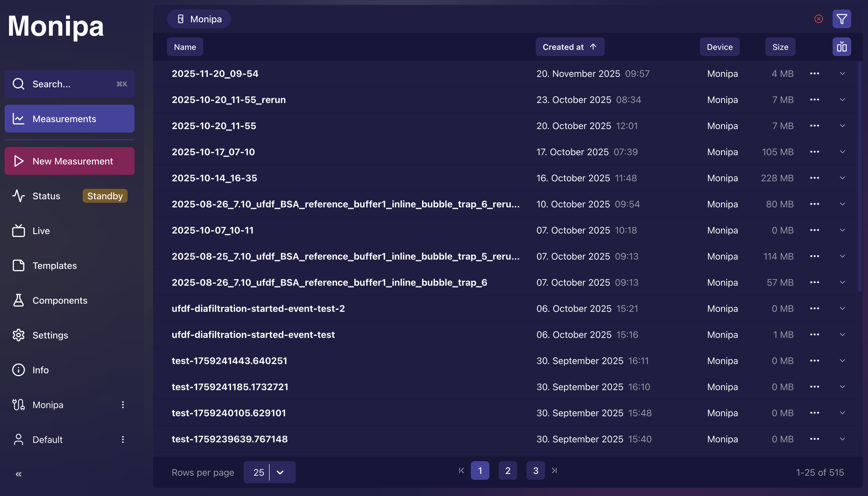This screenshot has height=496, width=868.
Task: Expand row for ufdf-diafiltration-started-event-test-2
Action: click(x=842, y=308)
